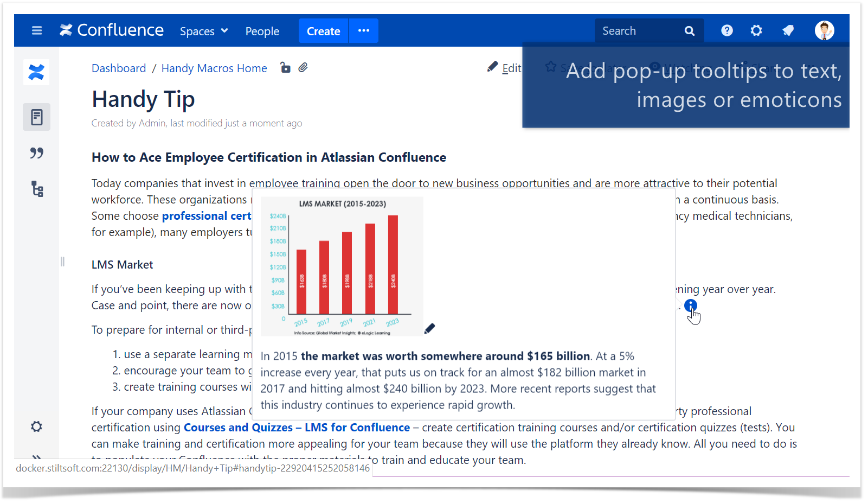
Task: Edit the page via Edit button
Action: coord(504,68)
